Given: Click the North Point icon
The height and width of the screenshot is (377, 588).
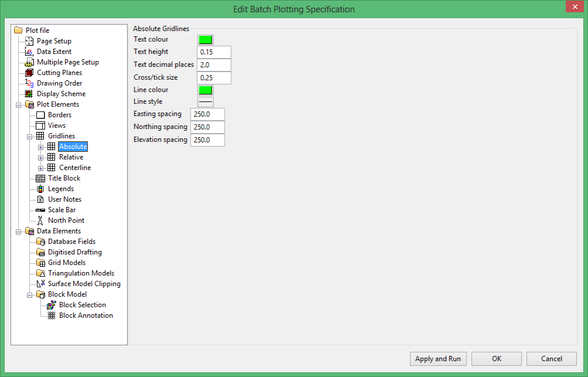Looking at the screenshot, I should coord(40,220).
